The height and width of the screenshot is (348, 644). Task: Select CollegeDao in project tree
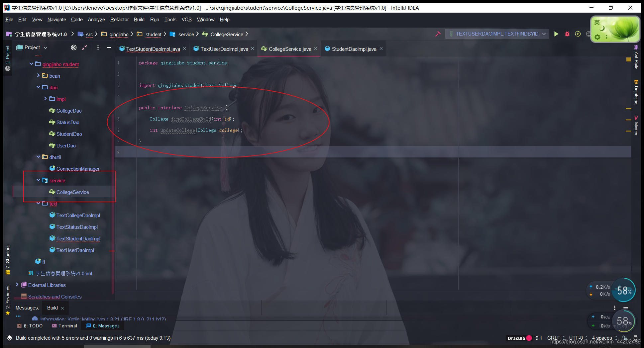click(x=69, y=111)
